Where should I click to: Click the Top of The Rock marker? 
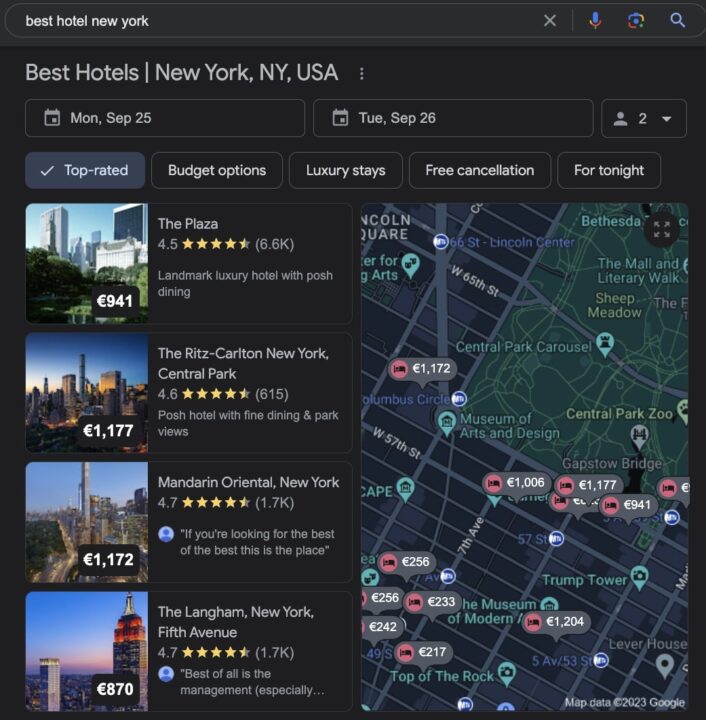pos(506,674)
